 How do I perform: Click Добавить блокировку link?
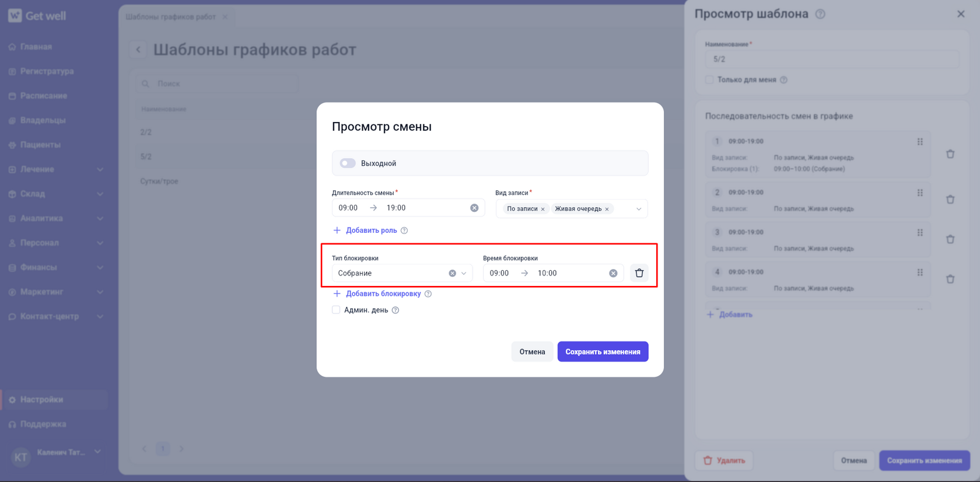point(377,294)
